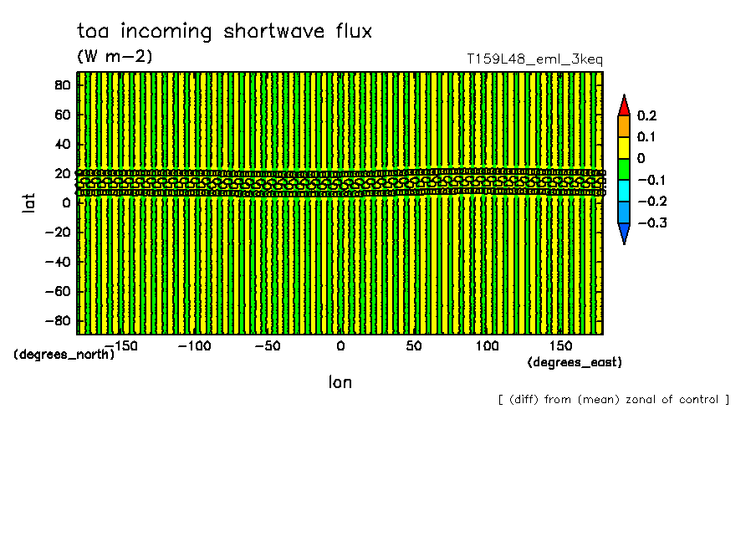Click the 80 latitude tick label
The height and width of the screenshot is (547, 756).
tap(63, 84)
